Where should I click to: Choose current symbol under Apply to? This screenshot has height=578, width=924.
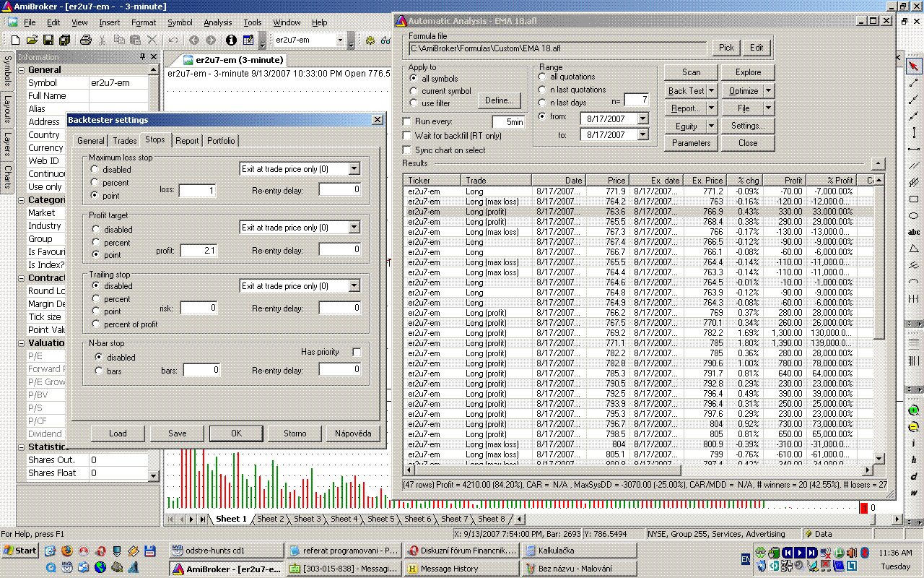[414, 91]
